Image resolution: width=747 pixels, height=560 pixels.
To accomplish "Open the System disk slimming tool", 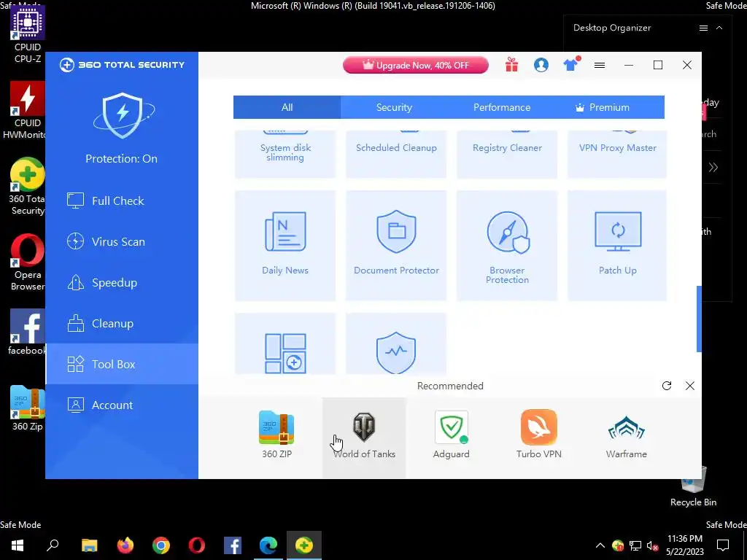I will (285, 153).
